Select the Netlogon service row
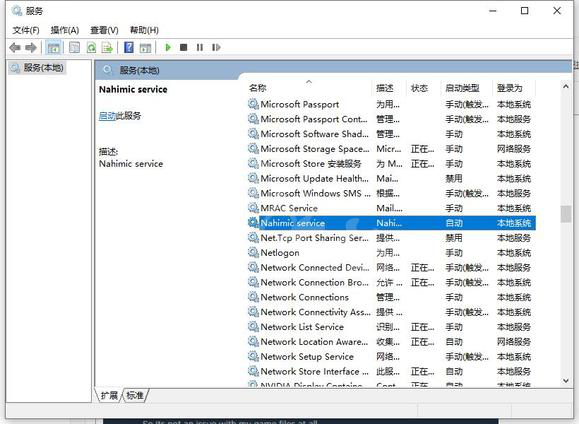 point(391,253)
